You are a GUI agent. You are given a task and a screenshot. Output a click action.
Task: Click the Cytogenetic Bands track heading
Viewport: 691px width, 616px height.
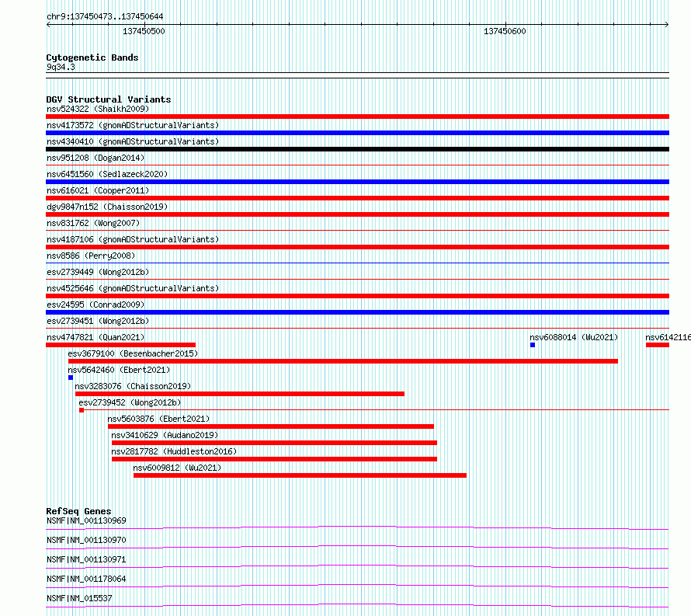[92, 57]
